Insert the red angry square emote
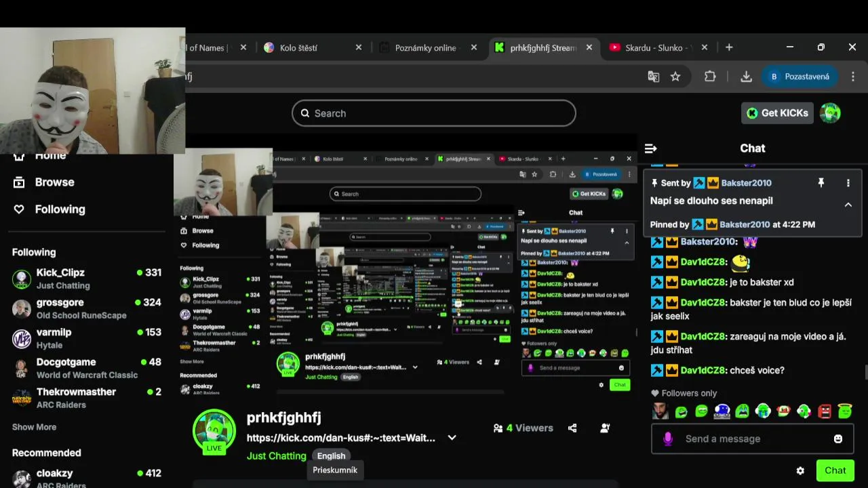 (x=825, y=411)
